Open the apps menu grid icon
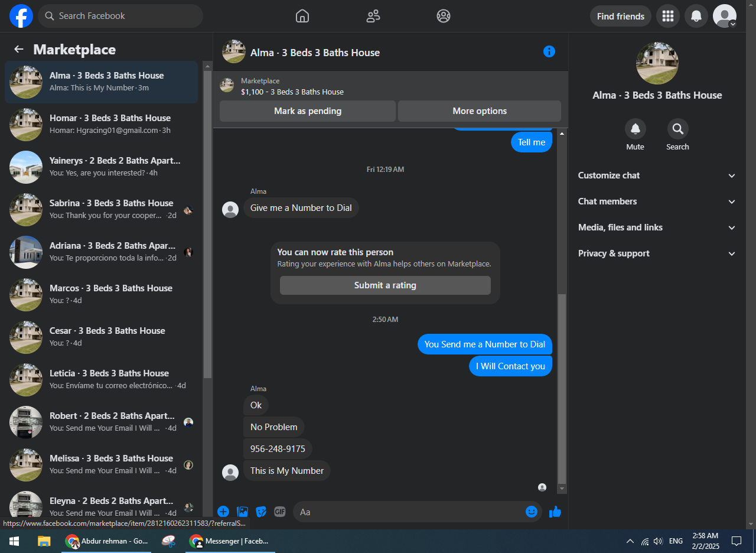756x553 pixels. click(668, 16)
